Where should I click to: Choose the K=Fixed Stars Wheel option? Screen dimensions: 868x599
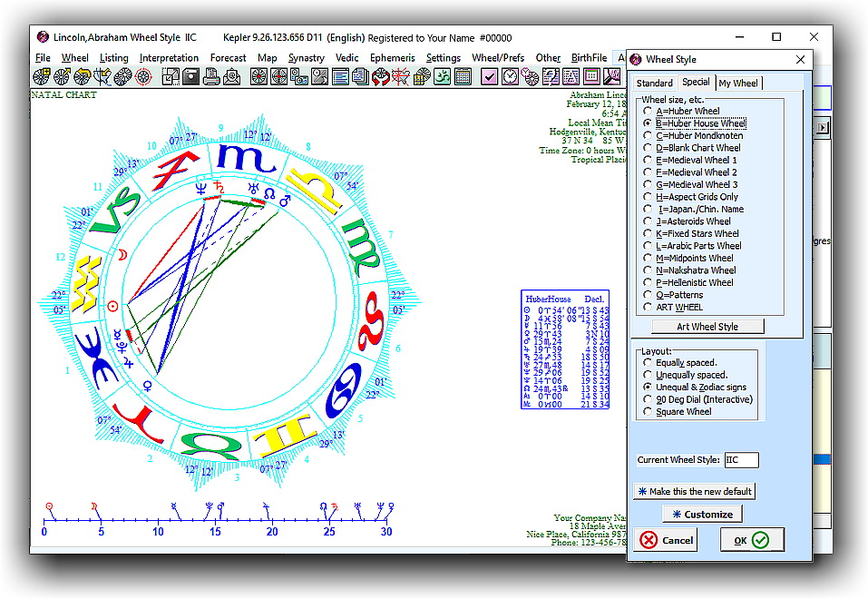click(648, 233)
